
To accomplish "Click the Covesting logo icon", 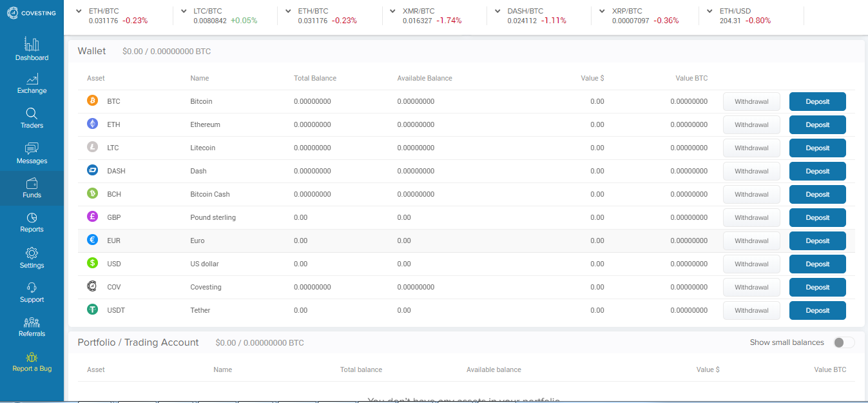I will (12, 13).
